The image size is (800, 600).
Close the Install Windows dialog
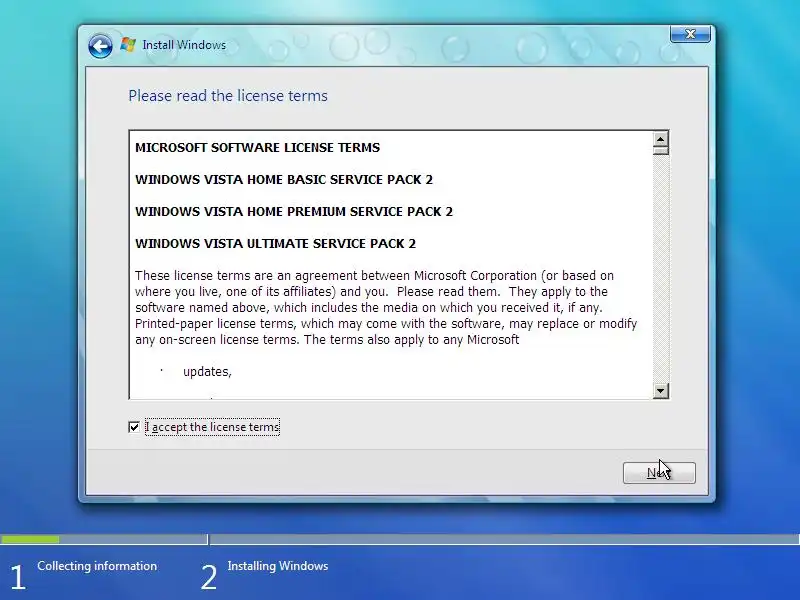(690, 34)
